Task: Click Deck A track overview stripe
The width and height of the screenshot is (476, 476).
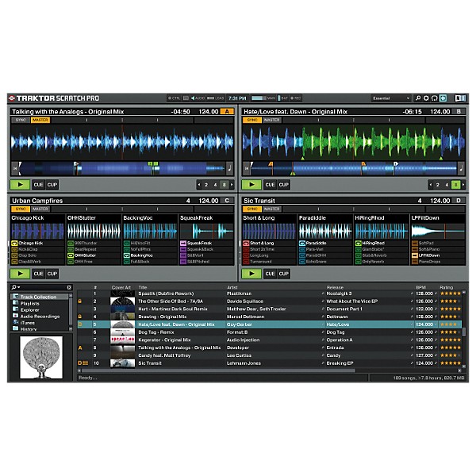Action: click(x=122, y=168)
